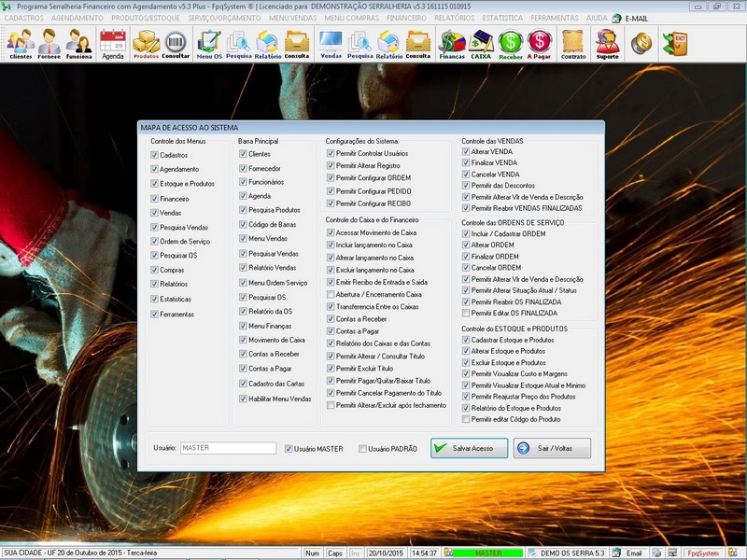The width and height of the screenshot is (747, 560).
Task: Click the Usuário input field
Action: tap(228, 449)
